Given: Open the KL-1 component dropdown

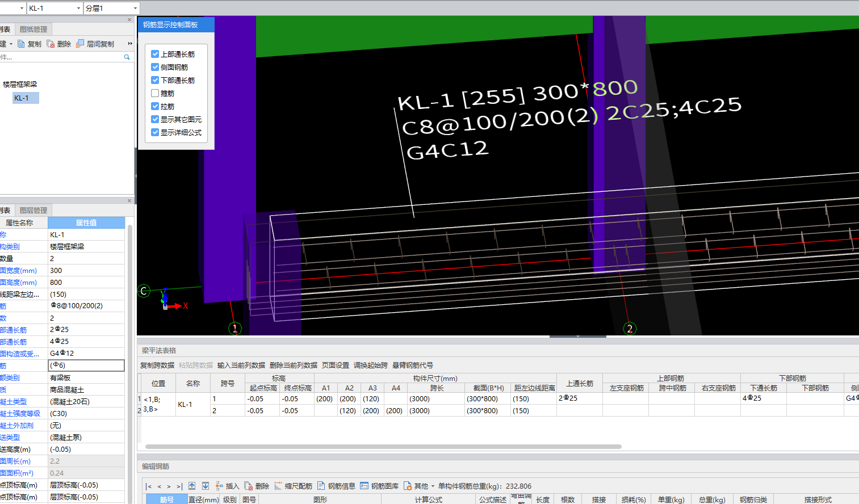Looking at the screenshot, I should (x=78, y=8).
